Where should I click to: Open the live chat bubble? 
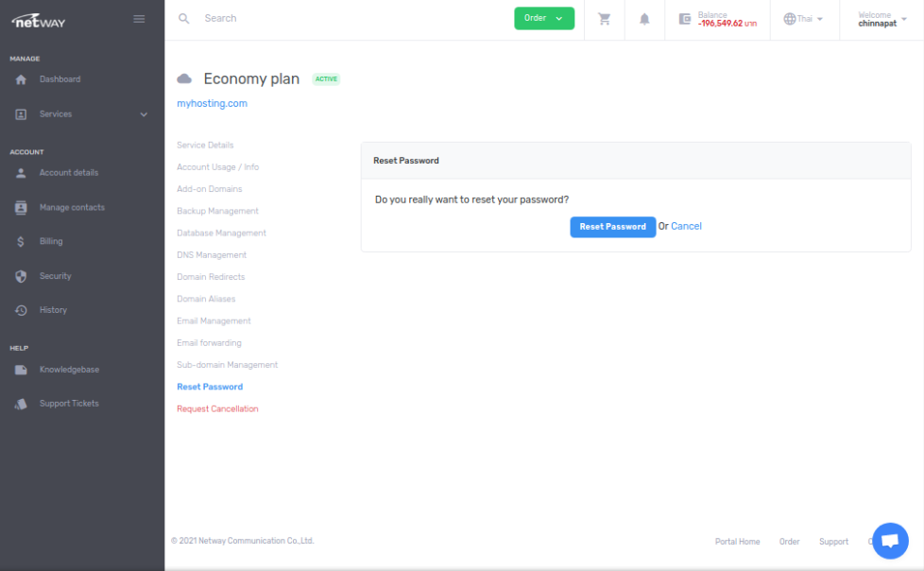(x=889, y=540)
